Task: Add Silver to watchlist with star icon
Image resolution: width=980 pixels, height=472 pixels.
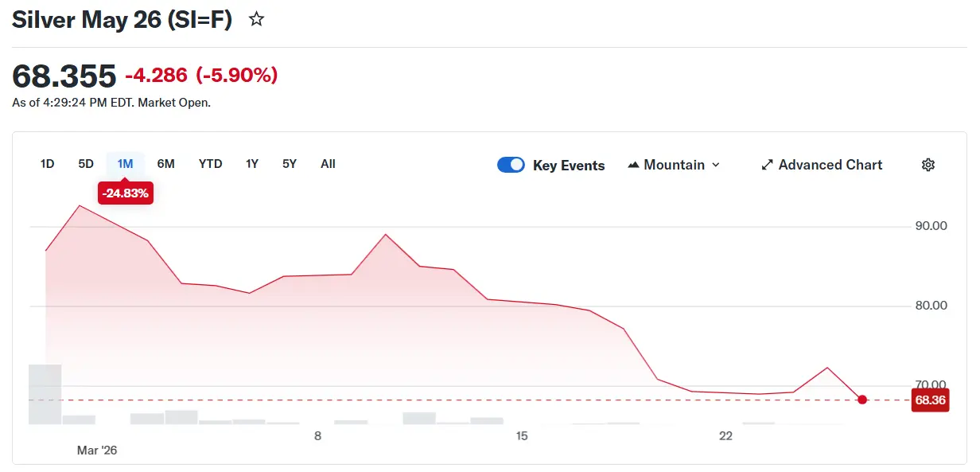Action: coord(256,20)
